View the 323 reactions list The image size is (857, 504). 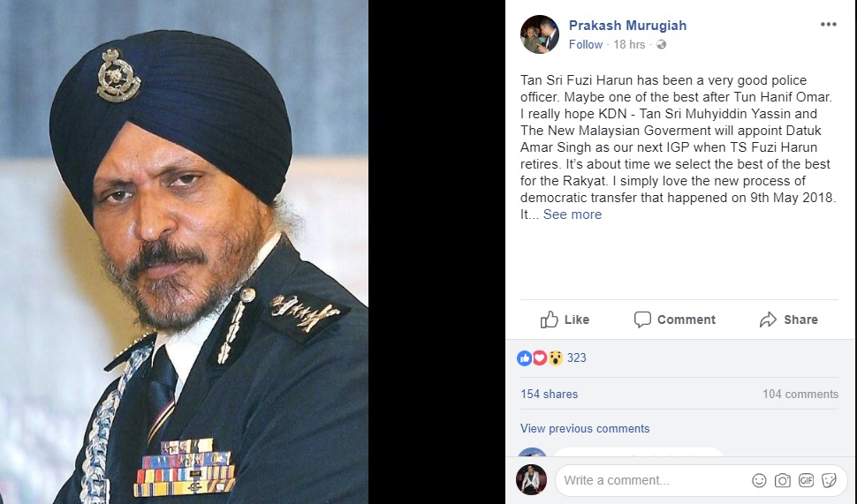click(x=576, y=358)
